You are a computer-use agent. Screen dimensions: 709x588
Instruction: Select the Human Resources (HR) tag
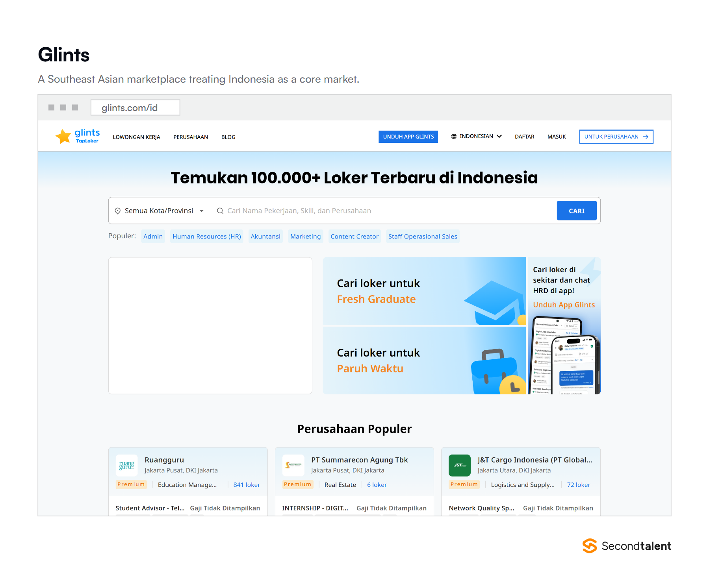click(207, 237)
